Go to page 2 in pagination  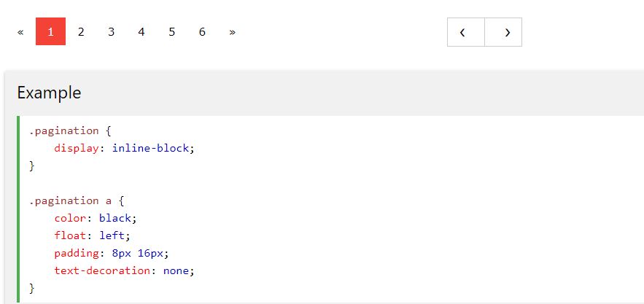81,31
